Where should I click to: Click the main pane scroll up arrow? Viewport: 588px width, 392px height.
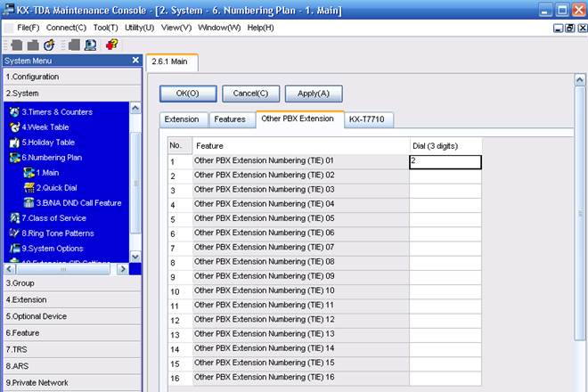(580, 80)
